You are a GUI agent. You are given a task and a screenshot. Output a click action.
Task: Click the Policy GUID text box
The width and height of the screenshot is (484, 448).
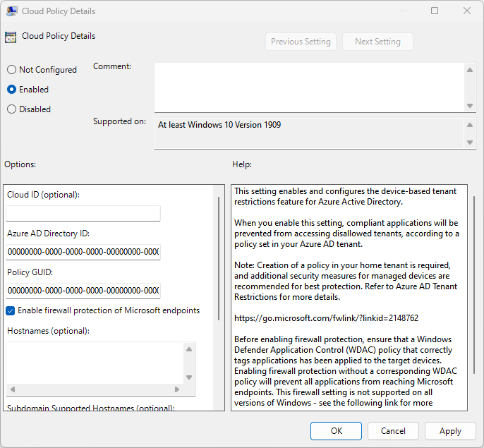83,291
